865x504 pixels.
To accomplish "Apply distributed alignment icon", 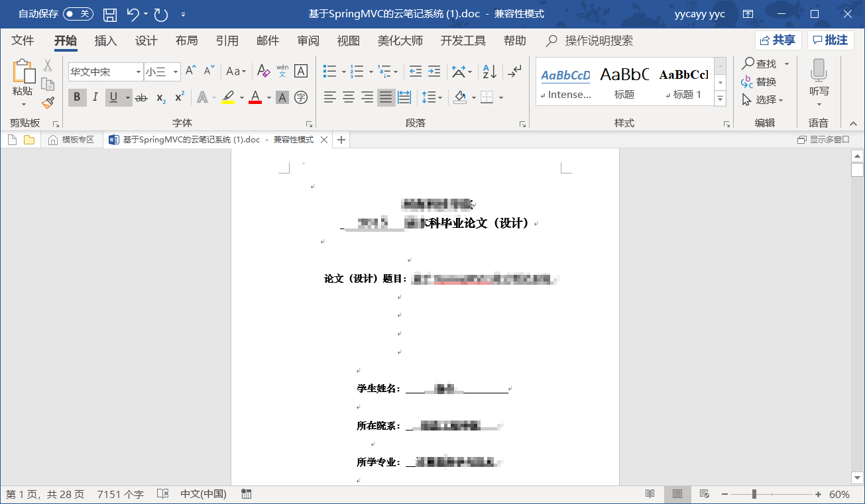I will click(x=404, y=98).
